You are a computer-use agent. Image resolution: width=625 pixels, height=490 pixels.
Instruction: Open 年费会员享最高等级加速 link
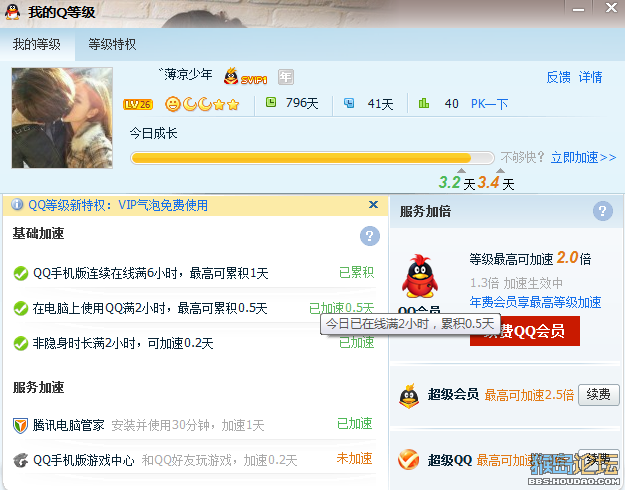pos(535,302)
